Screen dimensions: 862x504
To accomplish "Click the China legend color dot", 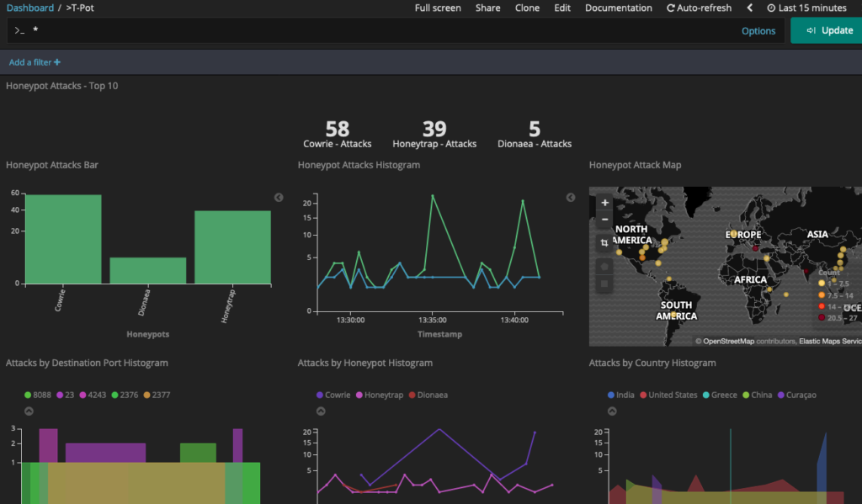I will click(743, 395).
